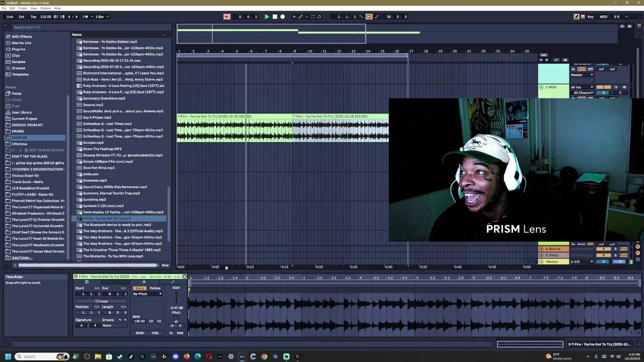
Task: Toggle HiQ mode for the clip
Action: pyautogui.click(x=155, y=333)
